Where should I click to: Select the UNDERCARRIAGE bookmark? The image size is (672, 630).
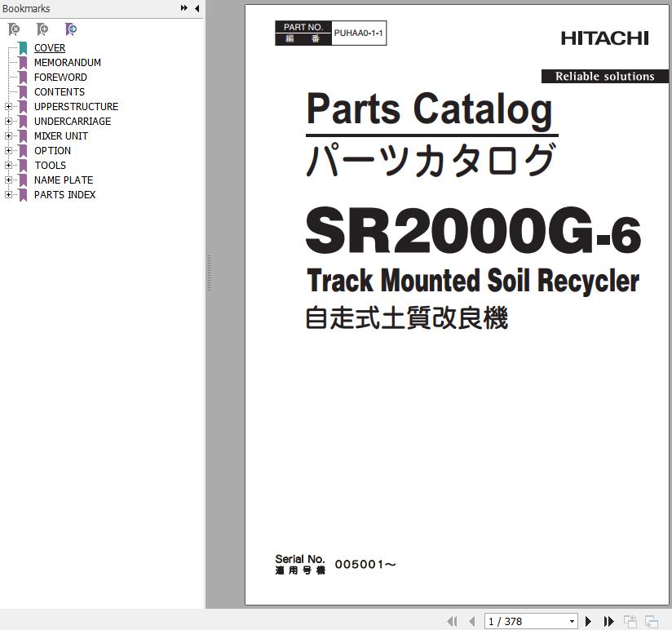pos(73,122)
